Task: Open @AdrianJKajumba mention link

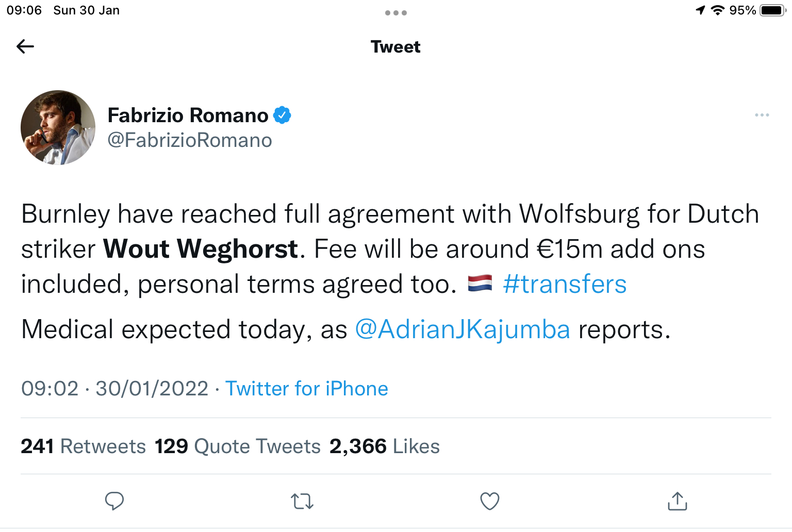Action: click(x=463, y=330)
